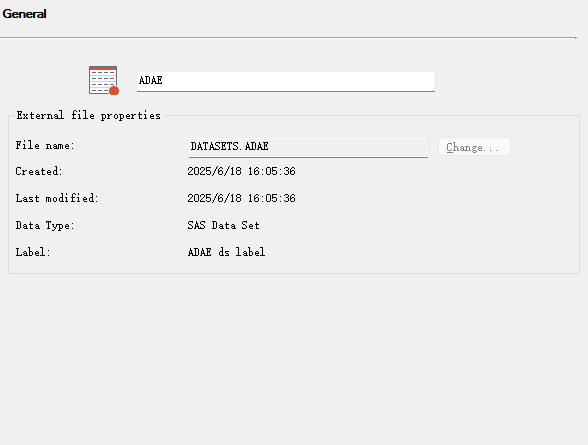
Task: Click the Last modified: label
Action: 57,198
